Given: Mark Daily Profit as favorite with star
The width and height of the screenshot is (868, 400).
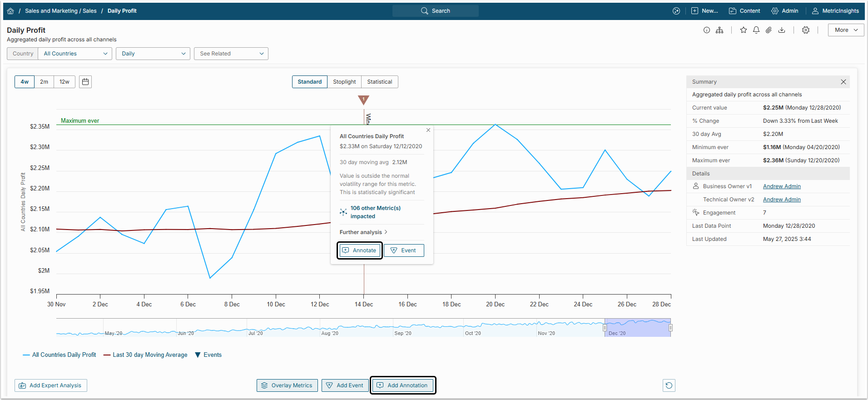Looking at the screenshot, I should [743, 30].
